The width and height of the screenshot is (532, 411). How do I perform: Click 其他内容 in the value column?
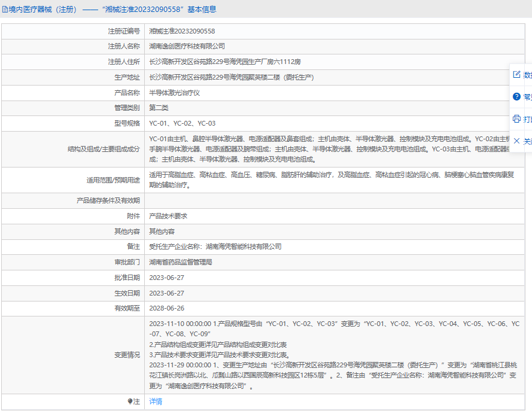point(162,231)
